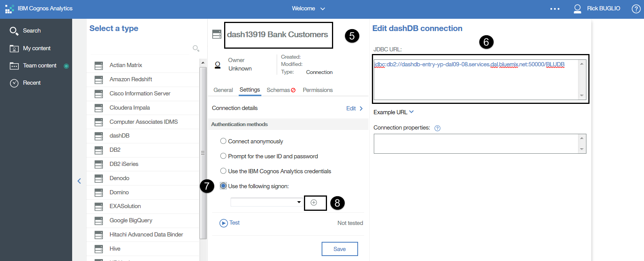The height and width of the screenshot is (261, 644).
Task: Open the Recent clock icon
Action: [x=14, y=83]
